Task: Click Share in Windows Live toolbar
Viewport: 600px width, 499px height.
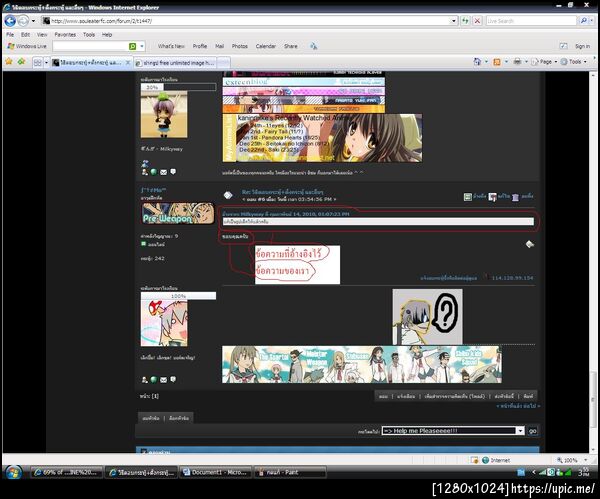Action: tap(290, 46)
